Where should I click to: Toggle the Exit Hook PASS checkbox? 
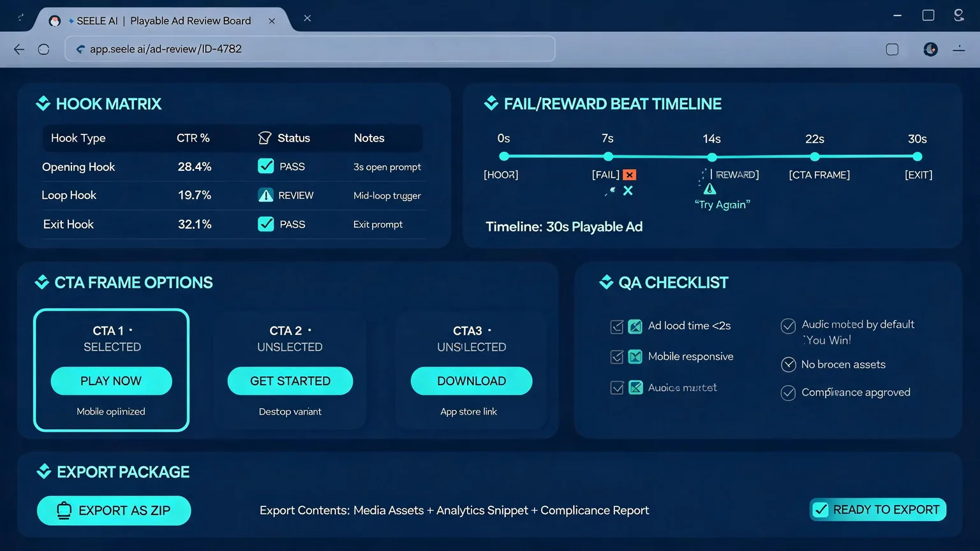(266, 224)
